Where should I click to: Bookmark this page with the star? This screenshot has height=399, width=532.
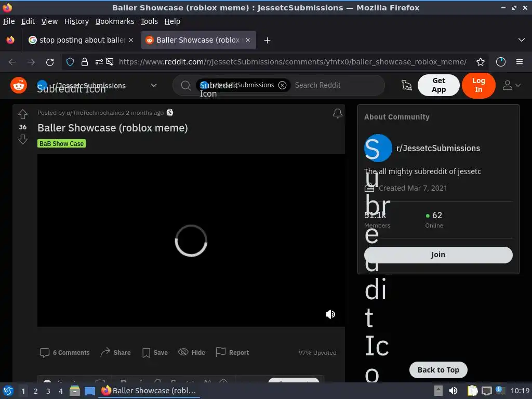[x=481, y=62]
